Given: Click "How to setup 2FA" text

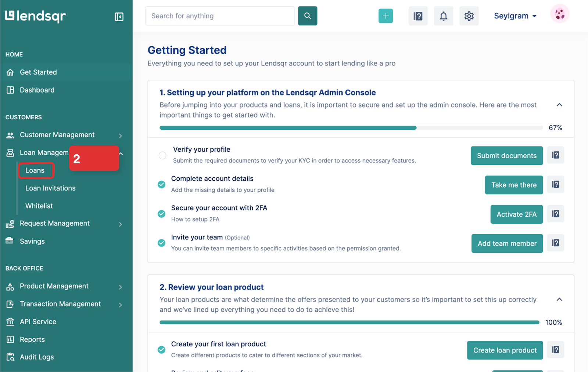Looking at the screenshot, I should click(195, 219).
